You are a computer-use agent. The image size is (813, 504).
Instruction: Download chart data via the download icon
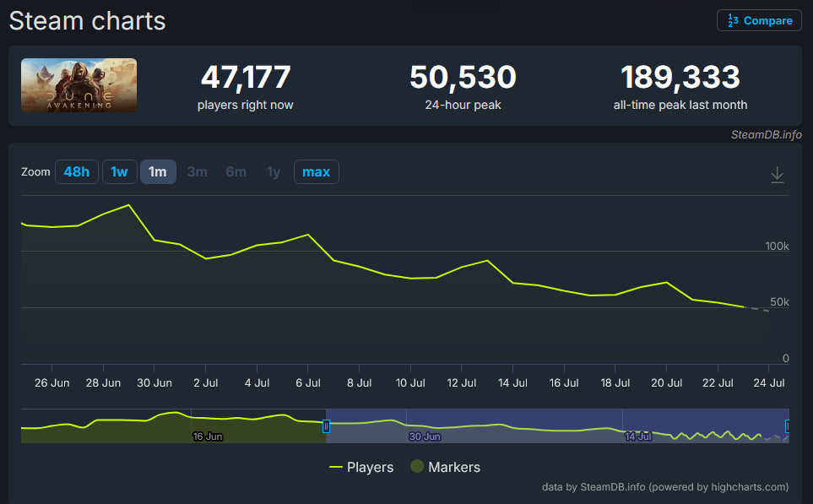777,175
